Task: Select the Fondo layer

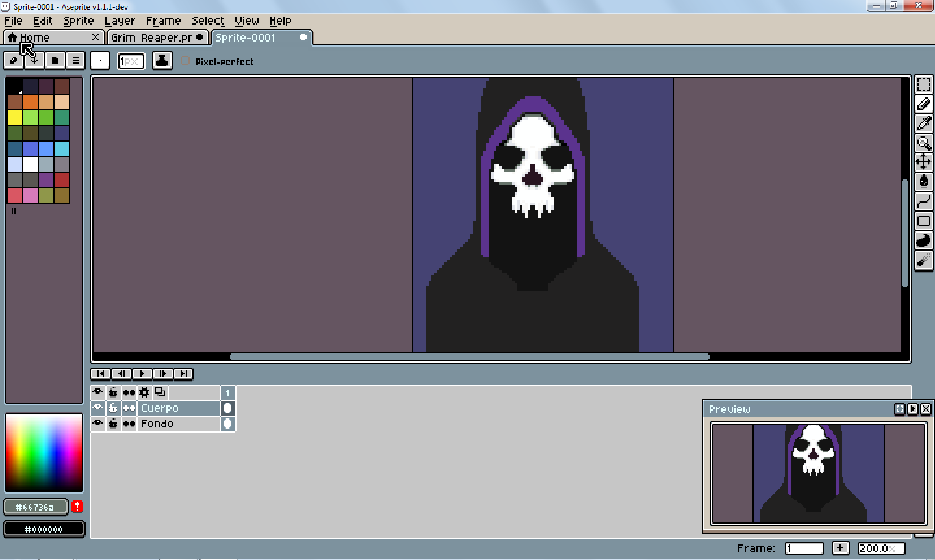Action: point(178,424)
